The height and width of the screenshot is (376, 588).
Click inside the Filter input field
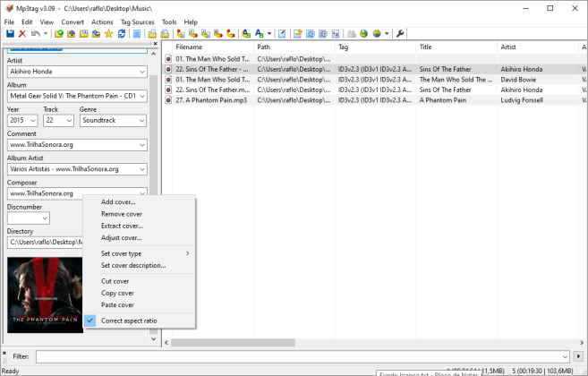tap(303, 356)
